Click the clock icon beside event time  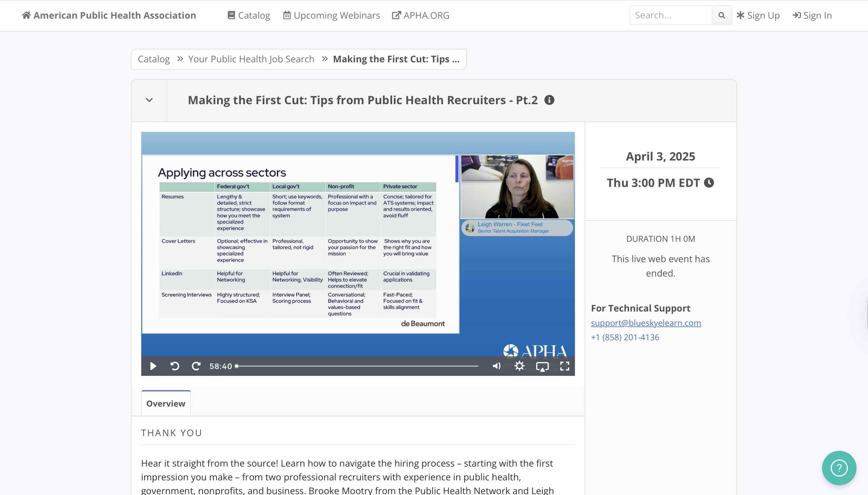(709, 183)
